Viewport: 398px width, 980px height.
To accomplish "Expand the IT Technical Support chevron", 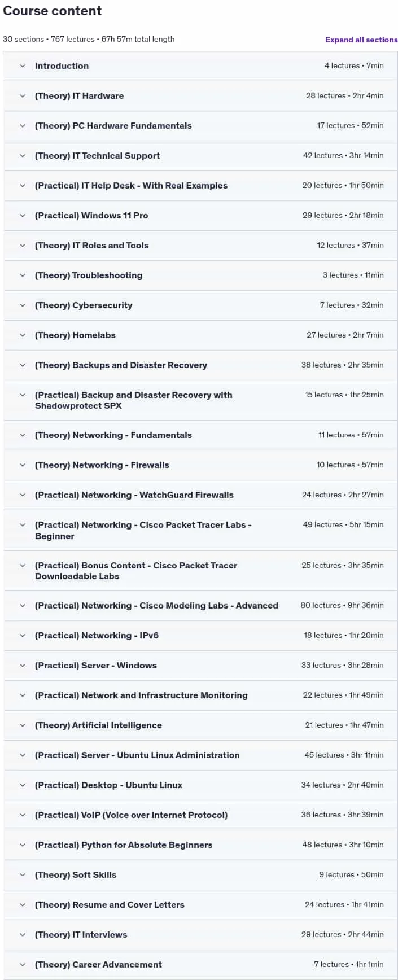I will point(23,156).
